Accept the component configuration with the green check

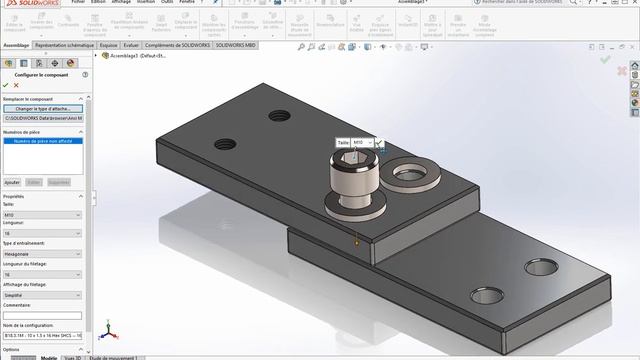[x=5, y=85]
